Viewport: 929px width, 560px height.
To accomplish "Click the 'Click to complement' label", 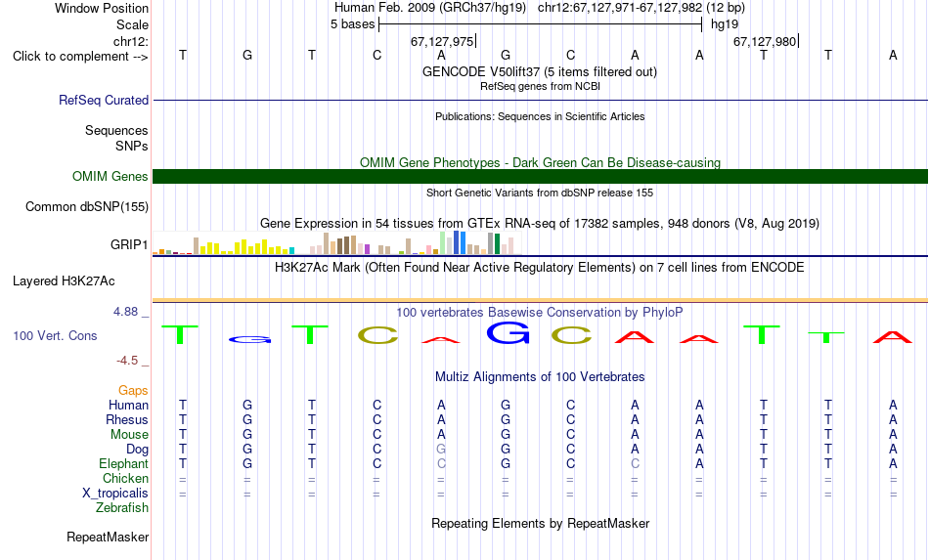I will [80, 57].
